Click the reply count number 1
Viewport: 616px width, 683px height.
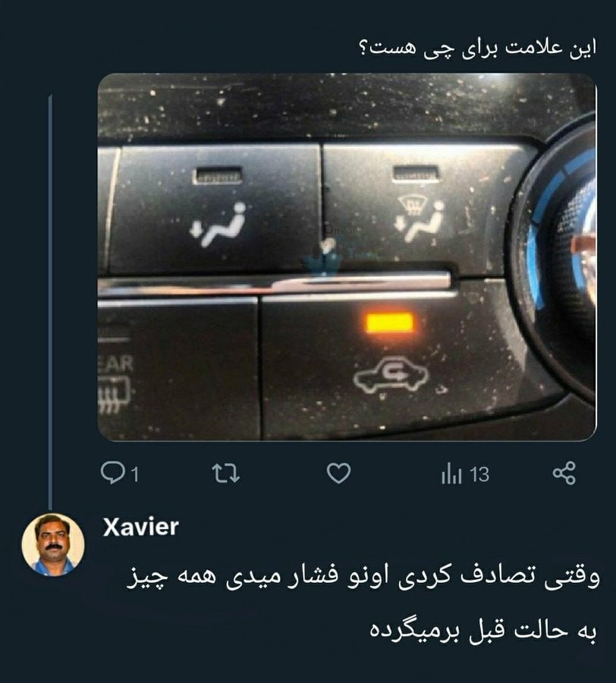point(135,474)
